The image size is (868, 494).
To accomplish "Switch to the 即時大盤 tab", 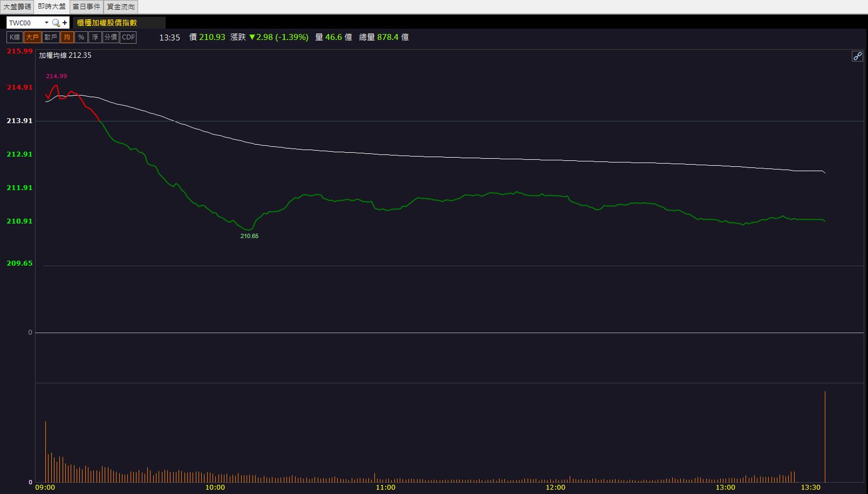I will [x=52, y=7].
